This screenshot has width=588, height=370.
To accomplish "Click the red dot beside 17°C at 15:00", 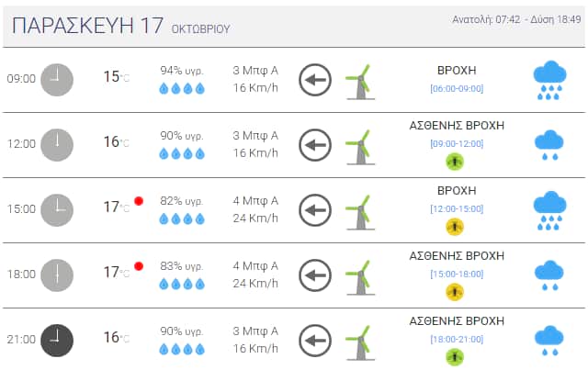I will (139, 201).
